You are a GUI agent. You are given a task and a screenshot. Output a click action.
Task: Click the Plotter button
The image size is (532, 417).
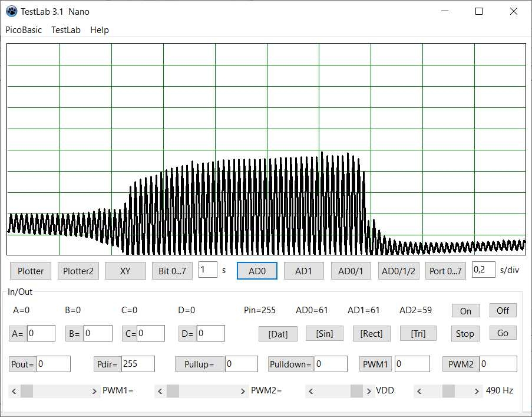pyautogui.click(x=31, y=271)
